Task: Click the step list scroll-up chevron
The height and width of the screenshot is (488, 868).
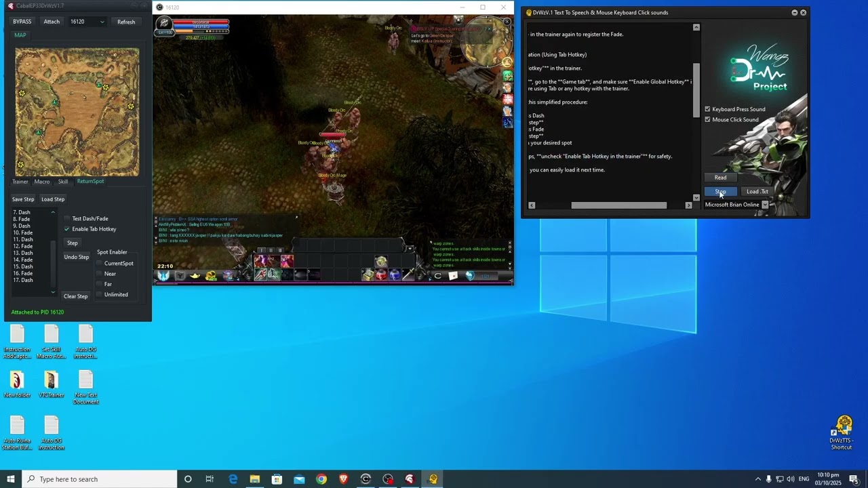Action: [x=53, y=212]
